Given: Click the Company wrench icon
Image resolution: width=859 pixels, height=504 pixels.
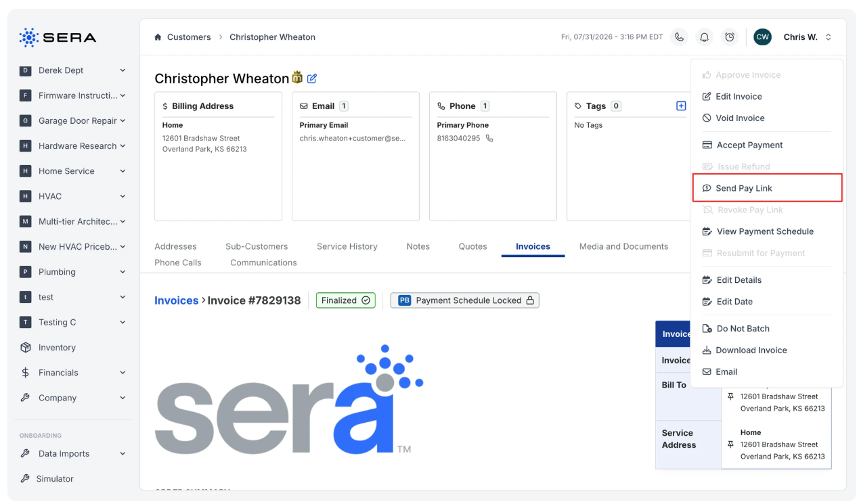Looking at the screenshot, I should [26, 398].
